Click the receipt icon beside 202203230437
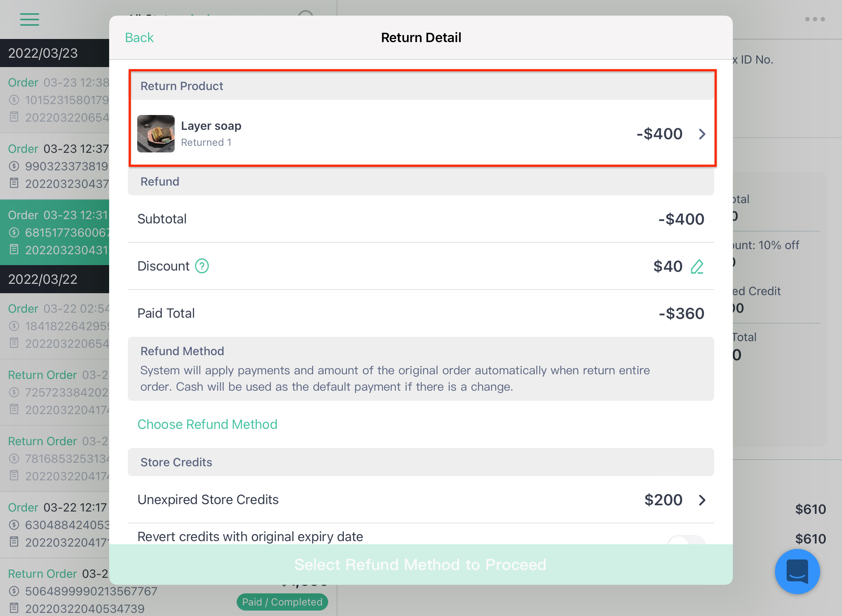Screen dimensions: 842x616 [x=14, y=183]
